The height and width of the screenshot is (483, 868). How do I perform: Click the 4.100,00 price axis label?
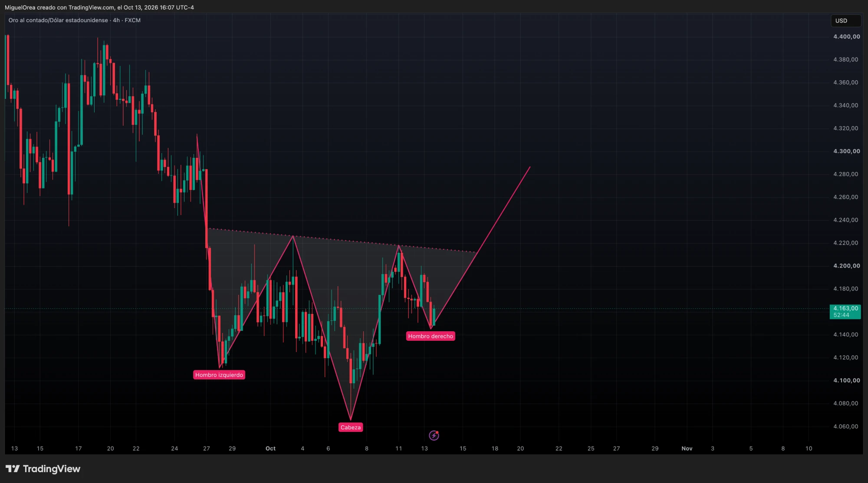coord(846,381)
